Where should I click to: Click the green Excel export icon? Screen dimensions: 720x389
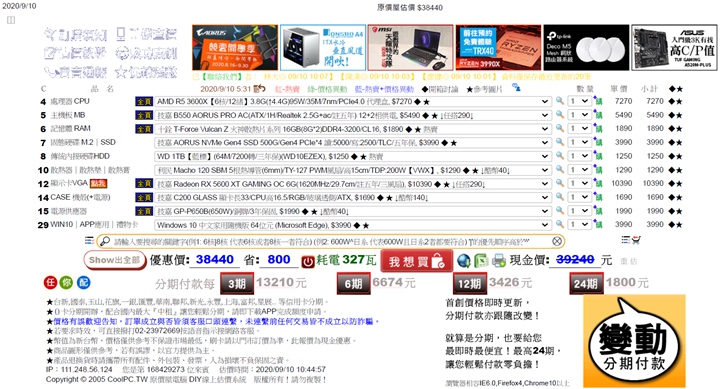pyautogui.click(x=481, y=260)
